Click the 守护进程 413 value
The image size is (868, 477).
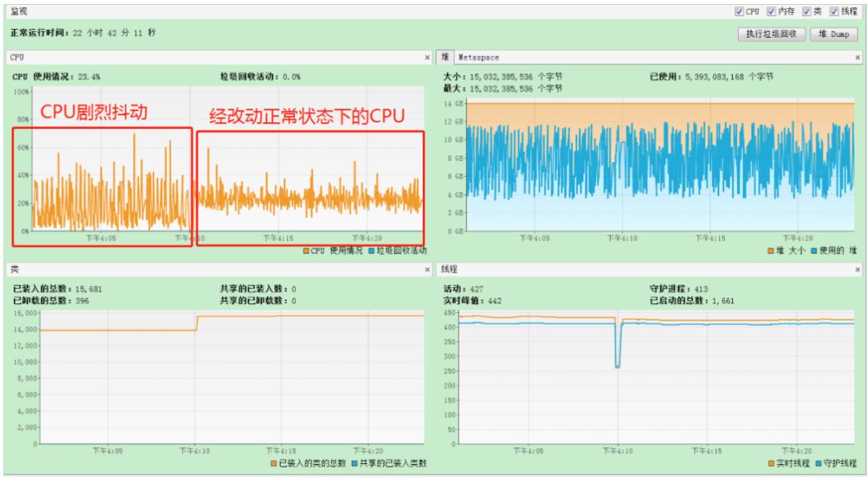click(x=701, y=290)
